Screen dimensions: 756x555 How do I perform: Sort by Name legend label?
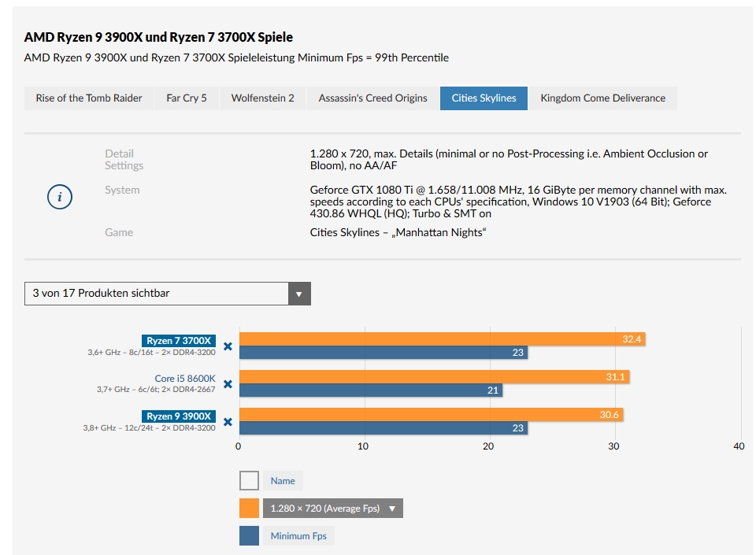pyautogui.click(x=283, y=481)
